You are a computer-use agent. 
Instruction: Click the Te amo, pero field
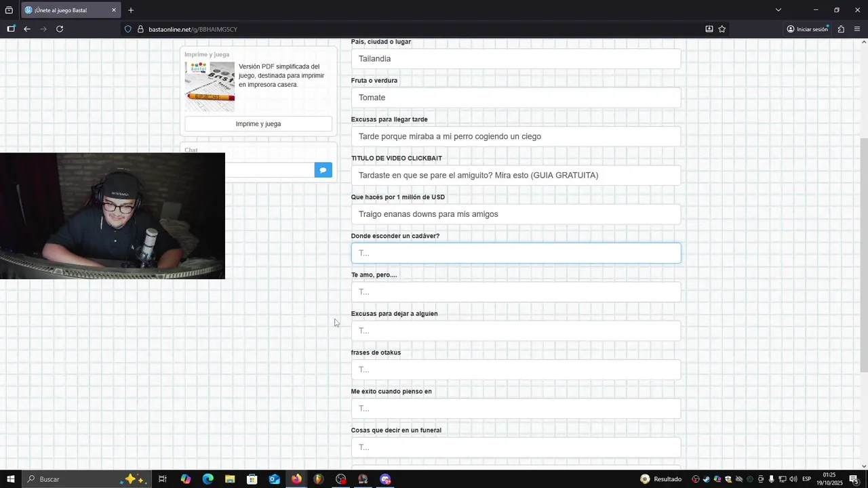pyautogui.click(x=516, y=292)
